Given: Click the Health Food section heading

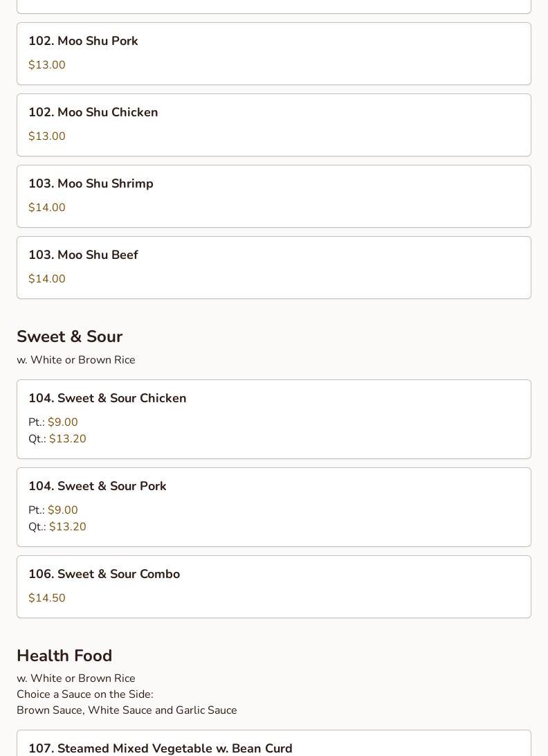Looking at the screenshot, I should (64, 656).
